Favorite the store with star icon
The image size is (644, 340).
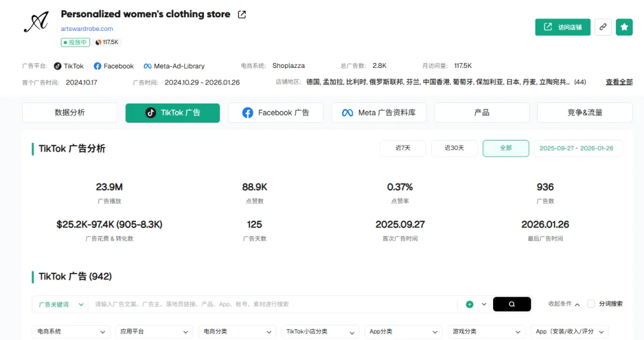[624, 27]
